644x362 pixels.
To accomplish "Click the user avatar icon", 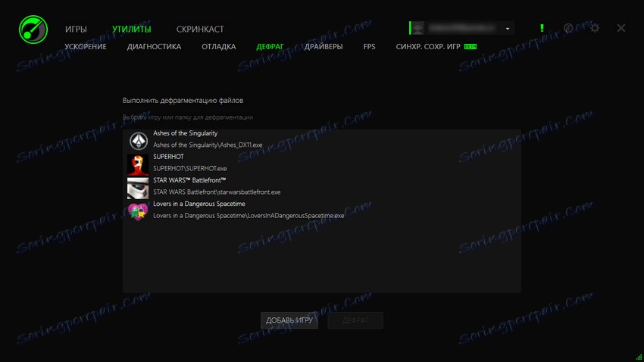I will pos(417,28).
